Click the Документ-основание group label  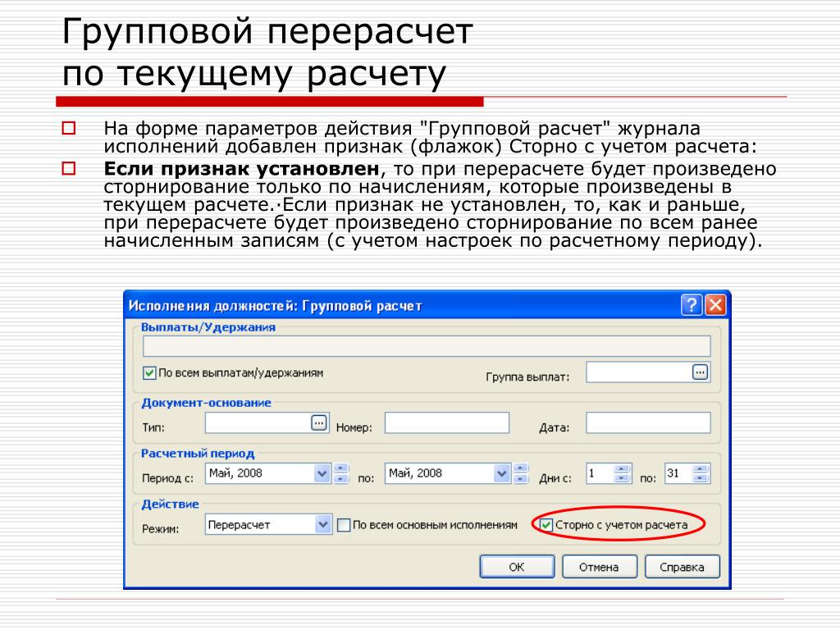[x=206, y=403]
